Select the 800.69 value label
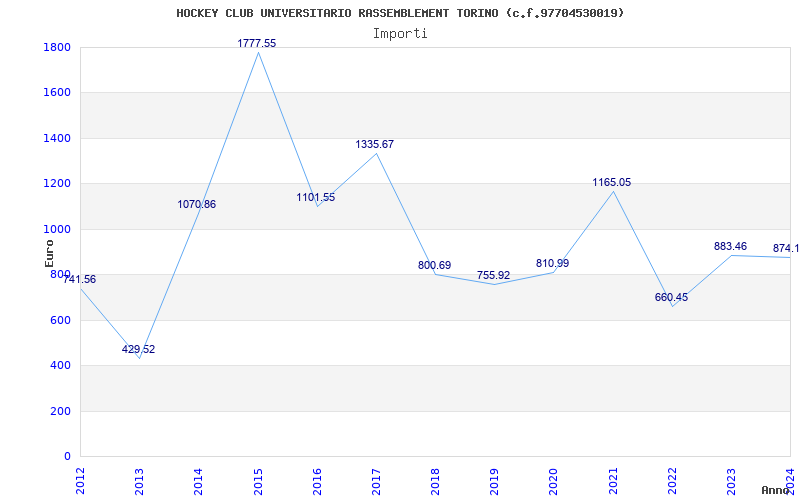This screenshot has height=500, width=800. [434, 265]
